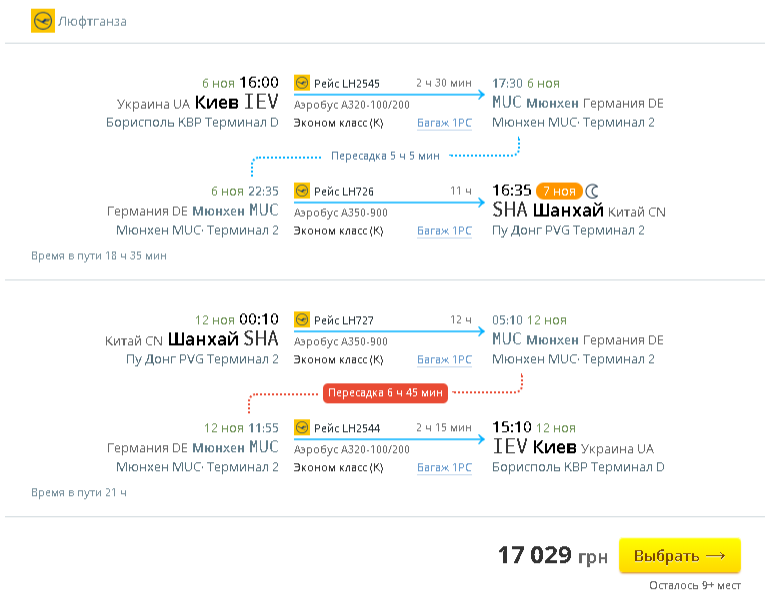Click red Пересадка 6 ч 45 мин badge

click(x=385, y=393)
